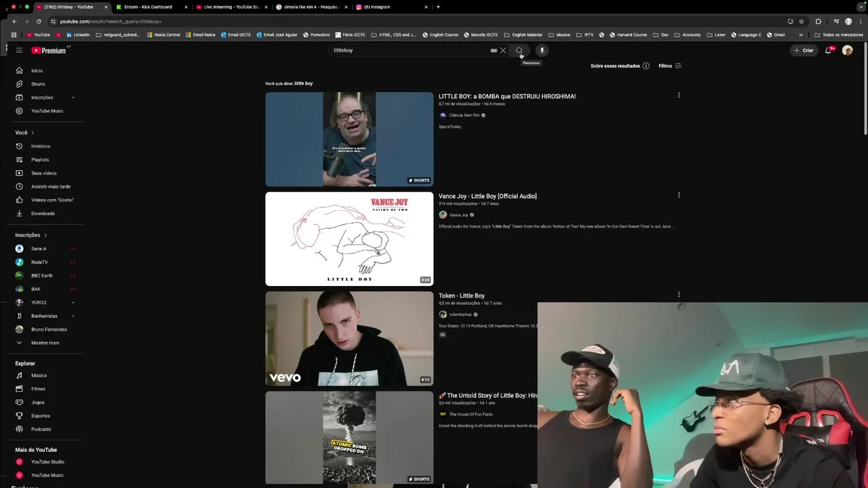Click the 'little boy' spelling suggestion
Screen dimensions: 868x488
pyautogui.click(x=303, y=83)
